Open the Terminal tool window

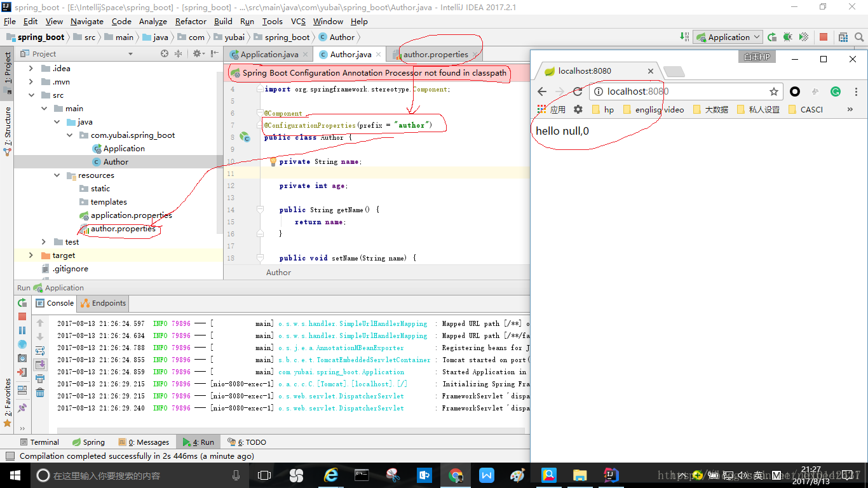tap(39, 442)
